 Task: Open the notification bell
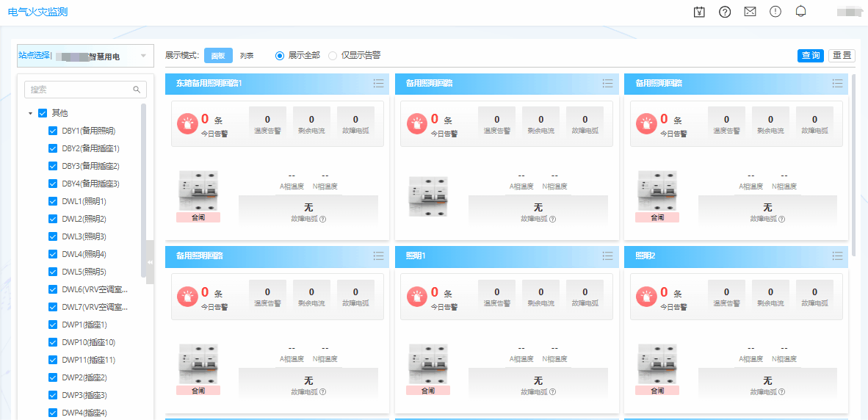click(x=801, y=12)
